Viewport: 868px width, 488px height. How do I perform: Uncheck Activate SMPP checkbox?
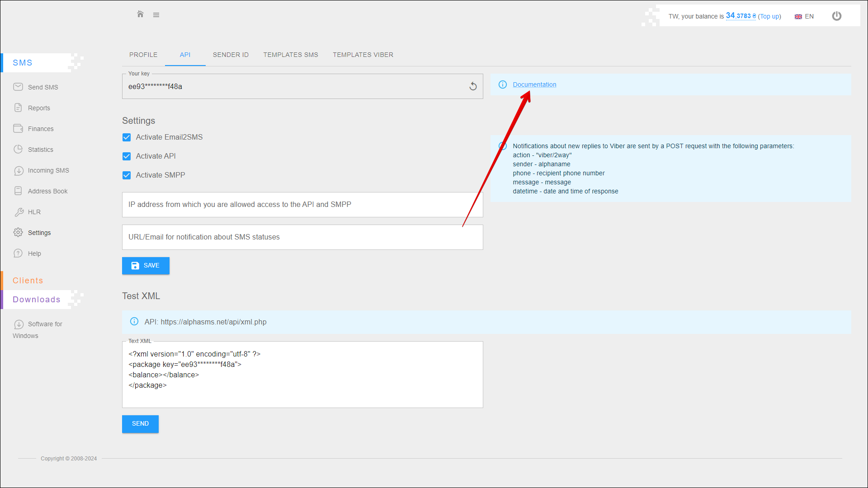click(127, 175)
